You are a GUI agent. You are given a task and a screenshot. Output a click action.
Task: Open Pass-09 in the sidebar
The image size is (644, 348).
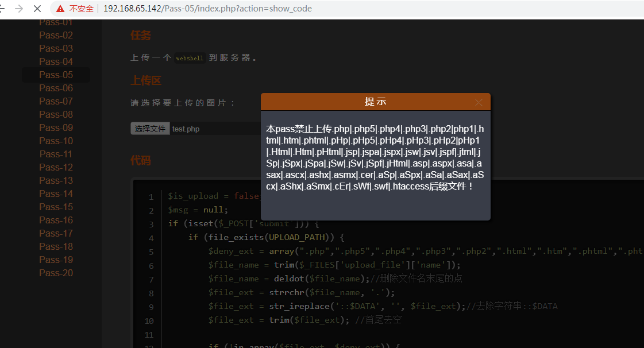56,127
